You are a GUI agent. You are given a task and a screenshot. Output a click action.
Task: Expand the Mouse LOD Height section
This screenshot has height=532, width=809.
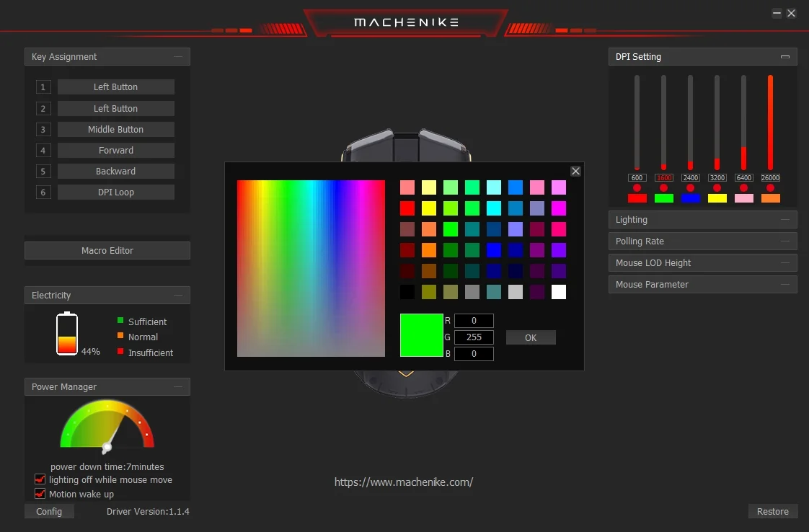pos(702,263)
